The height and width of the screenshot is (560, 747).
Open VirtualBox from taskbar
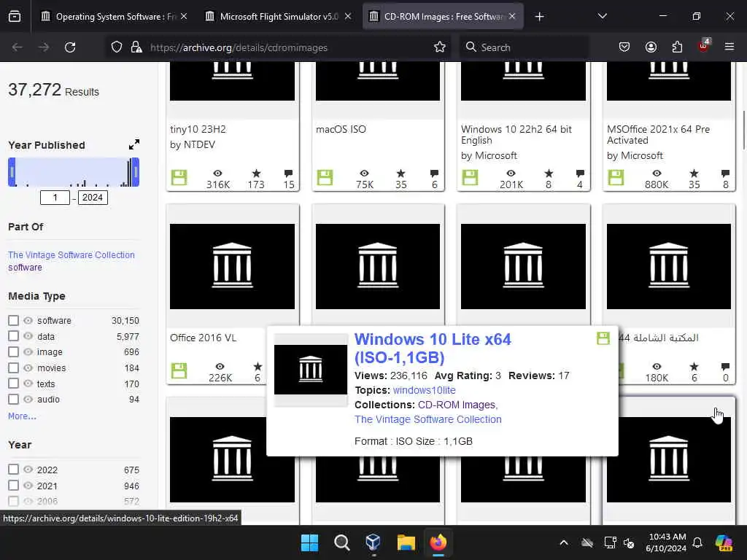[373, 542]
